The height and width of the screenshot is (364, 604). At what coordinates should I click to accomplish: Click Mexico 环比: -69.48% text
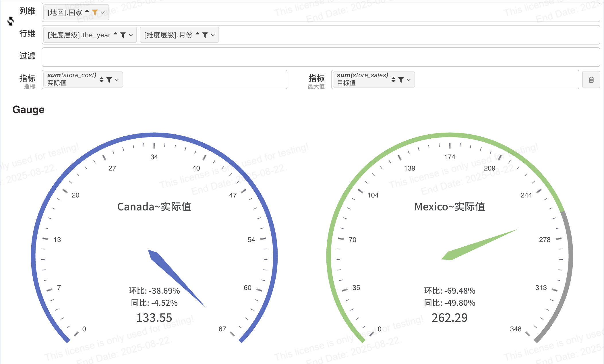pos(450,291)
